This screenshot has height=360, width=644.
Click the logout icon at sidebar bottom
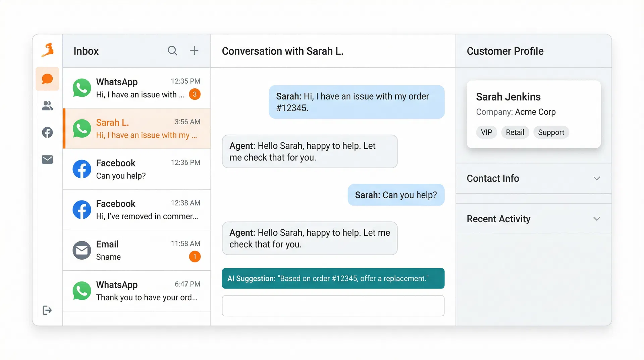point(47,310)
